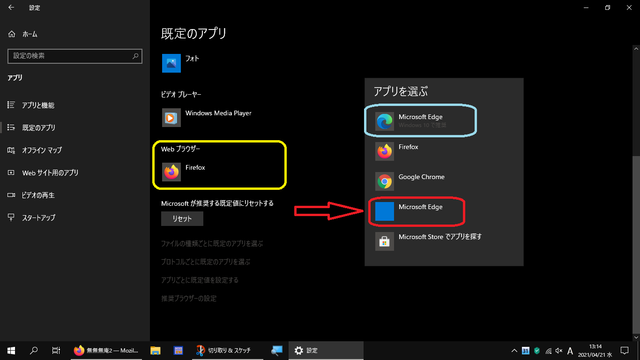Open the taskbar clock and date
The height and width of the screenshot is (360, 640).
pyautogui.click(x=595, y=351)
